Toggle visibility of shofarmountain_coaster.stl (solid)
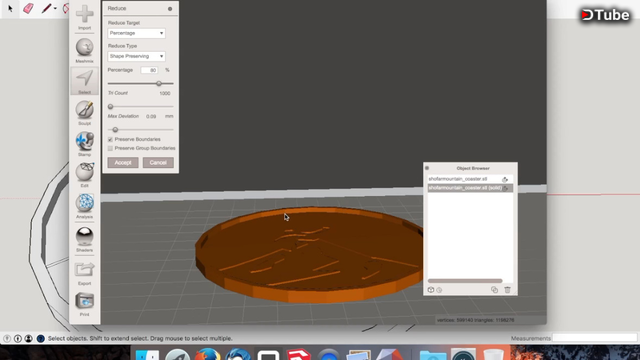 [505, 188]
